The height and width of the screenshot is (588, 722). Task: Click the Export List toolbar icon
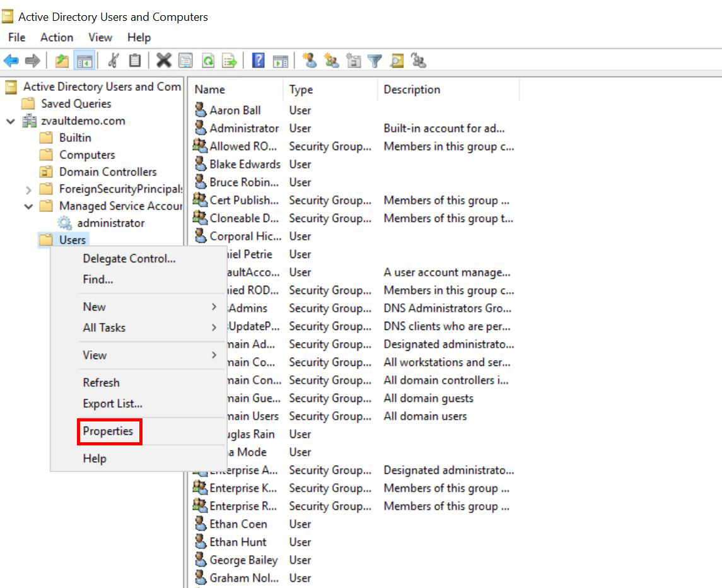(x=230, y=61)
